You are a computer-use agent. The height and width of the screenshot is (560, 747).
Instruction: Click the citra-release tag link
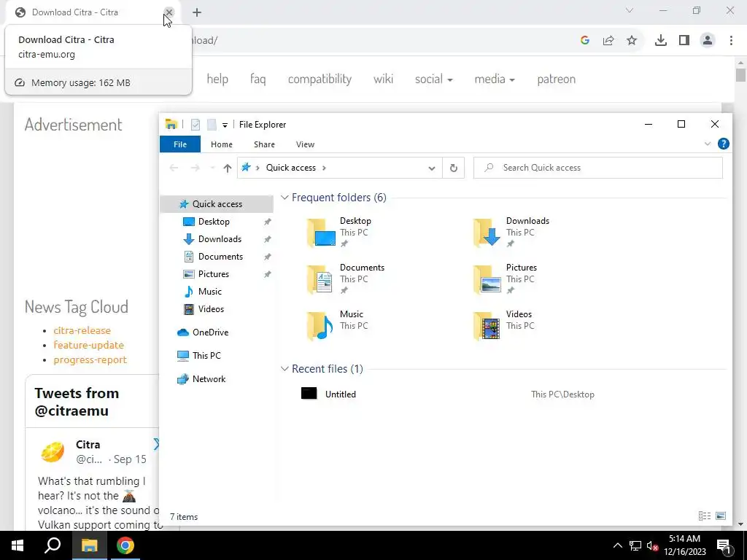(x=82, y=330)
